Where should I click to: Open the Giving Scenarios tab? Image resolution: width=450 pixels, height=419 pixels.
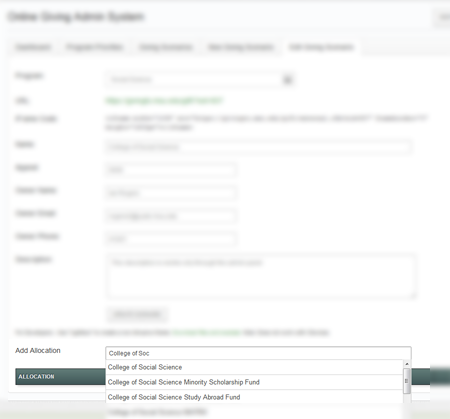point(166,47)
